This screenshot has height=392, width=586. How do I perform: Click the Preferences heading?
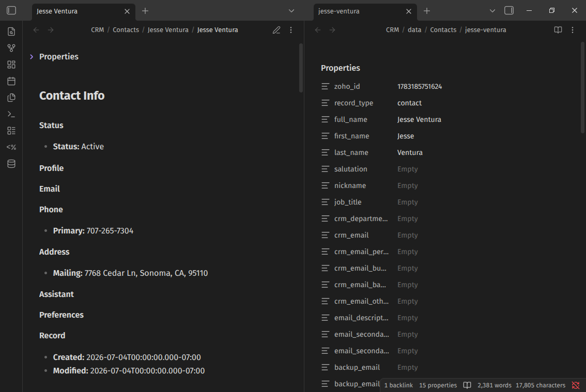click(x=61, y=315)
